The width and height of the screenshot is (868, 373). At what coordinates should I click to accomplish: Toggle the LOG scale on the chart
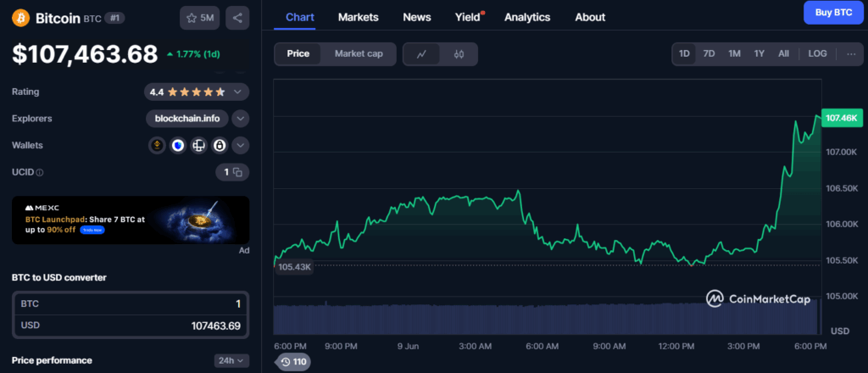[x=817, y=53]
